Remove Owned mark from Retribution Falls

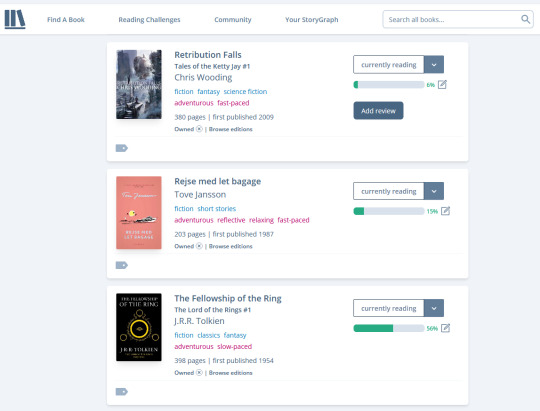pos(199,129)
